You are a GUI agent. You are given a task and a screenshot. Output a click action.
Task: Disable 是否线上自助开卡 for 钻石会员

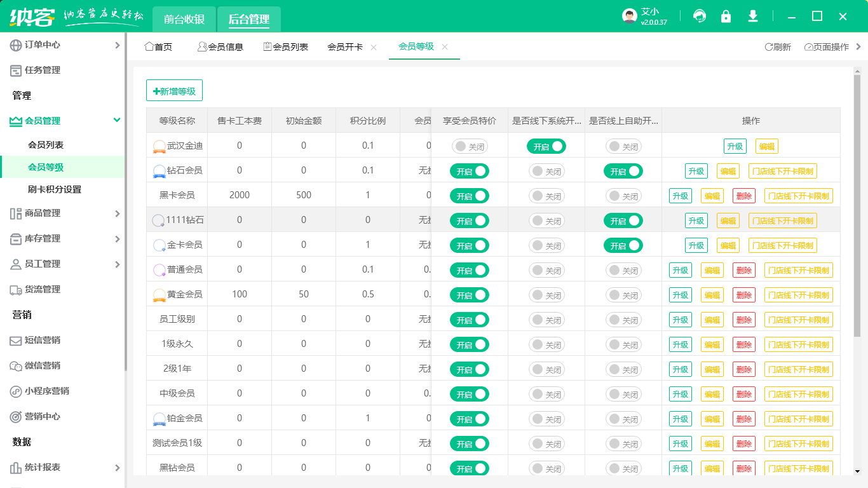pos(623,171)
